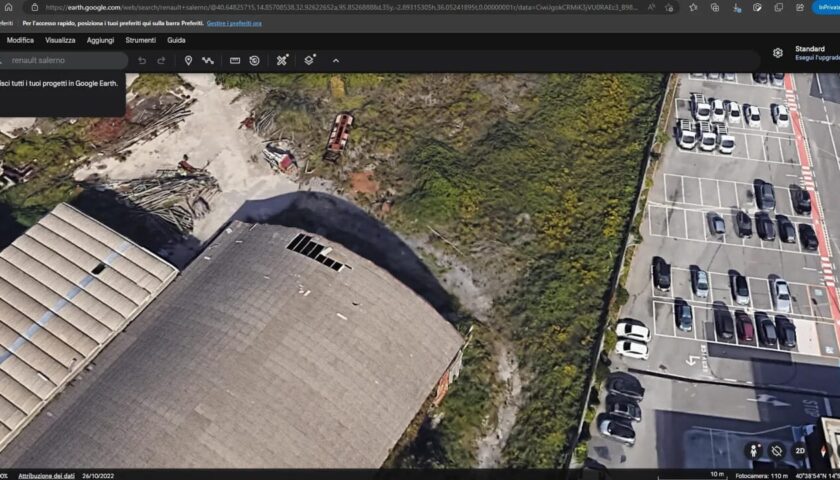Click the Add placemark pin icon
The width and height of the screenshot is (840, 480).
coord(188,60)
